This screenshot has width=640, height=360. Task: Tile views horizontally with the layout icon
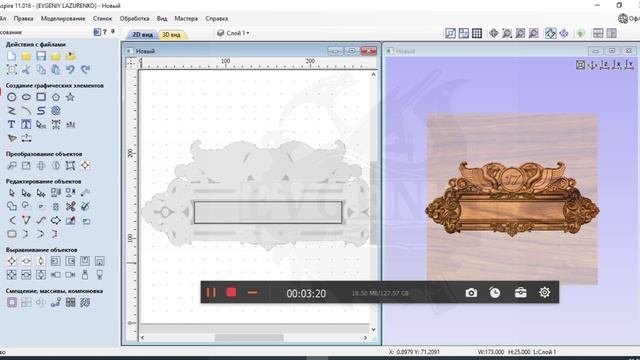(598, 33)
